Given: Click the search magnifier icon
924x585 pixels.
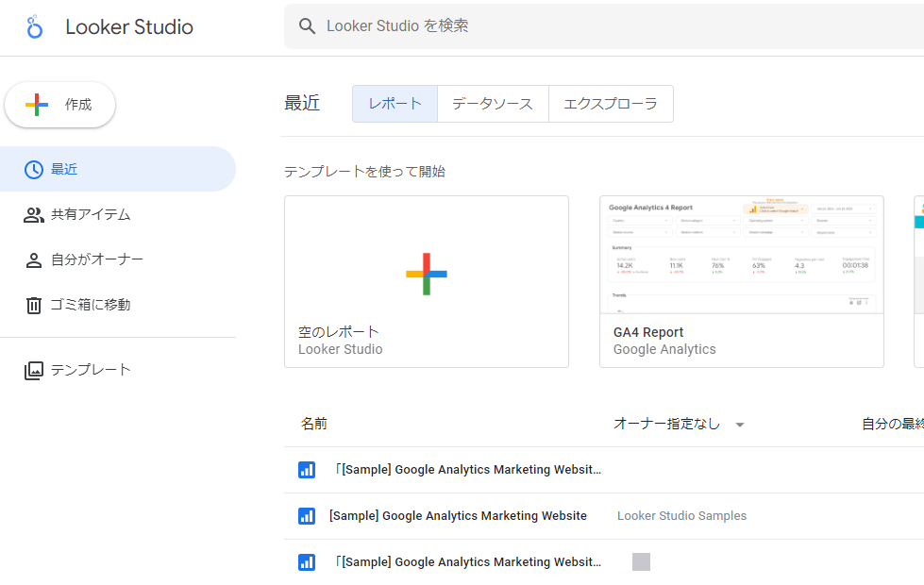Looking at the screenshot, I should [307, 25].
